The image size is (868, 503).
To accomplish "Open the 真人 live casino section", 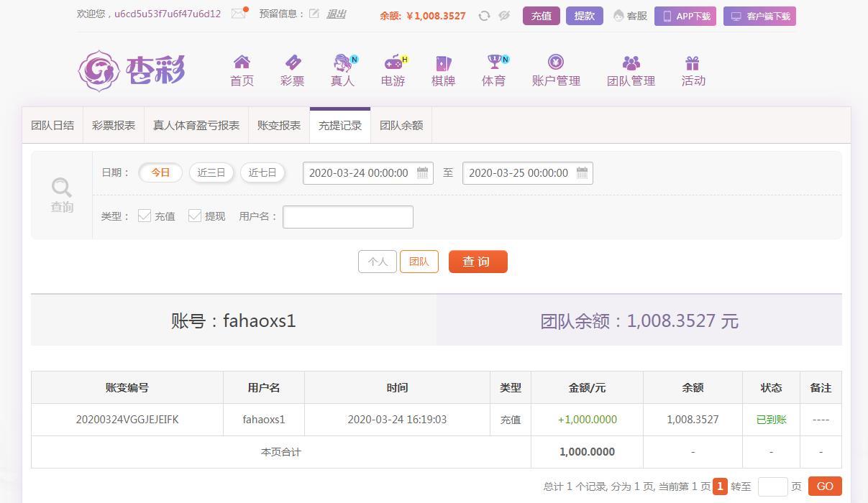I will (342, 70).
